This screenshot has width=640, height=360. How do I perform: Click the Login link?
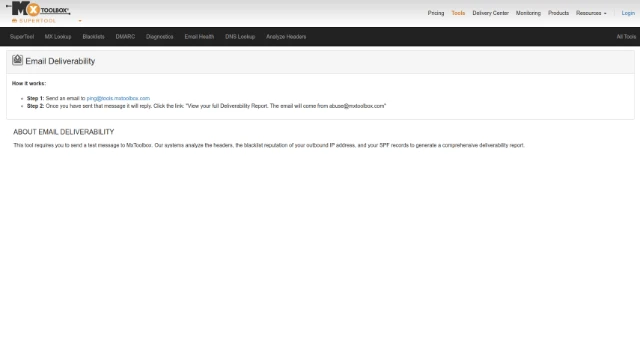628,13
